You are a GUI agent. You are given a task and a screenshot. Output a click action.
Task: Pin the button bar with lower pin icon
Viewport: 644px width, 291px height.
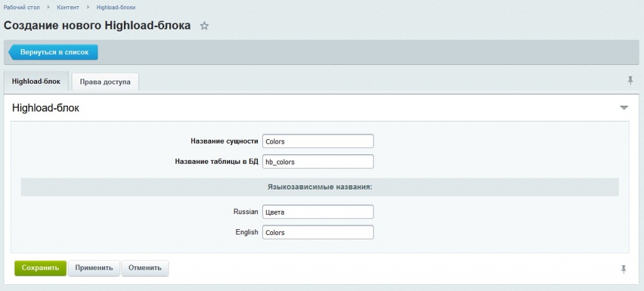pyautogui.click(x=623, y=269)
